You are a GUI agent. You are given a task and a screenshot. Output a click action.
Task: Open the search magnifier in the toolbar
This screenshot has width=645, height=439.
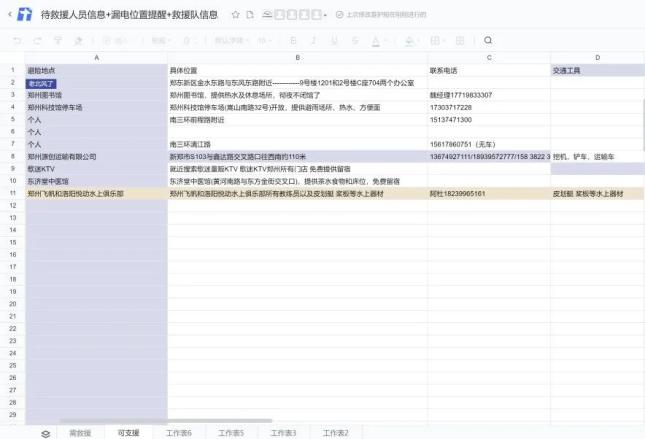pyautogui.click(x=488, y=40)
